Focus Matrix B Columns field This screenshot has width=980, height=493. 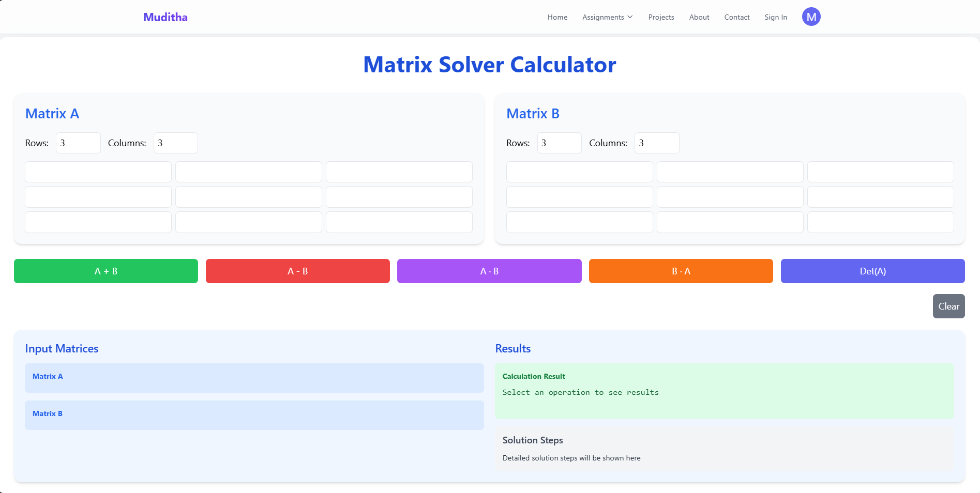coord(657,143)
